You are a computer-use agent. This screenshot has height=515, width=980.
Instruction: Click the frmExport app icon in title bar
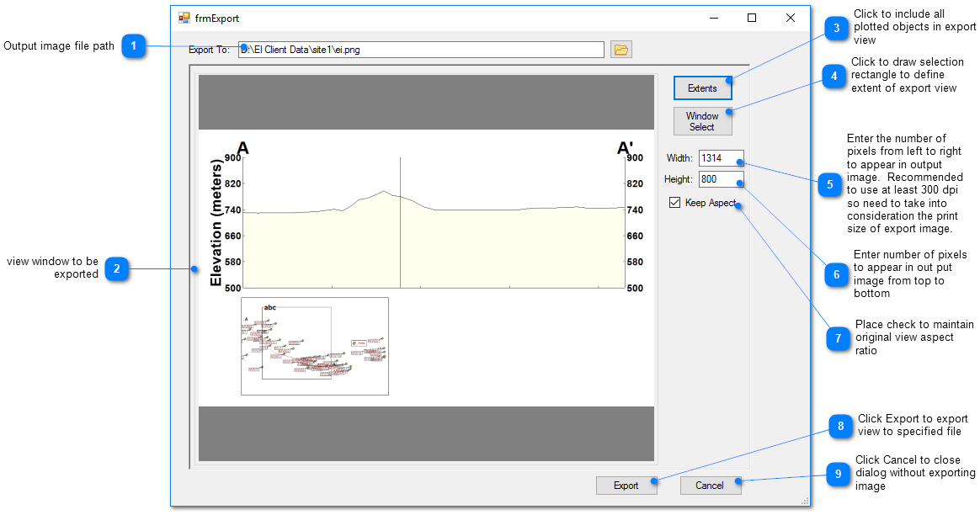click(184, 18)
